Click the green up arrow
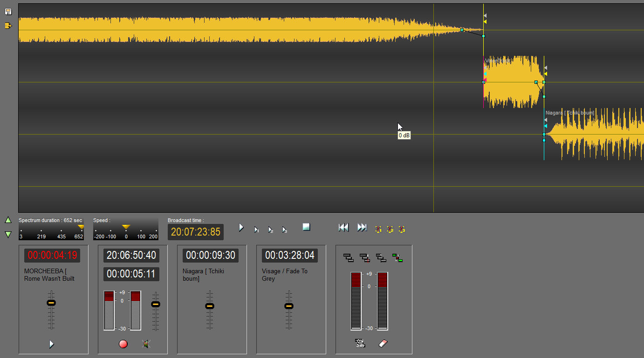 coord(8,220)
